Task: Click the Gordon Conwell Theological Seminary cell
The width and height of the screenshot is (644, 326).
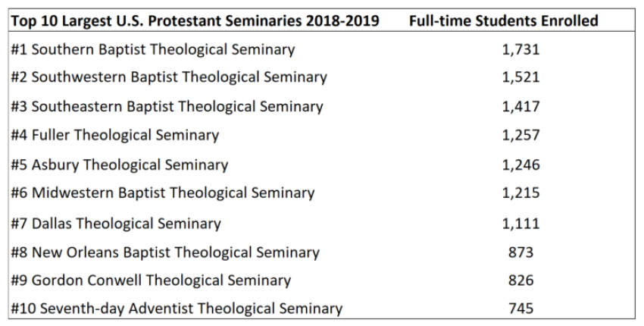Action: coord(151,281)
